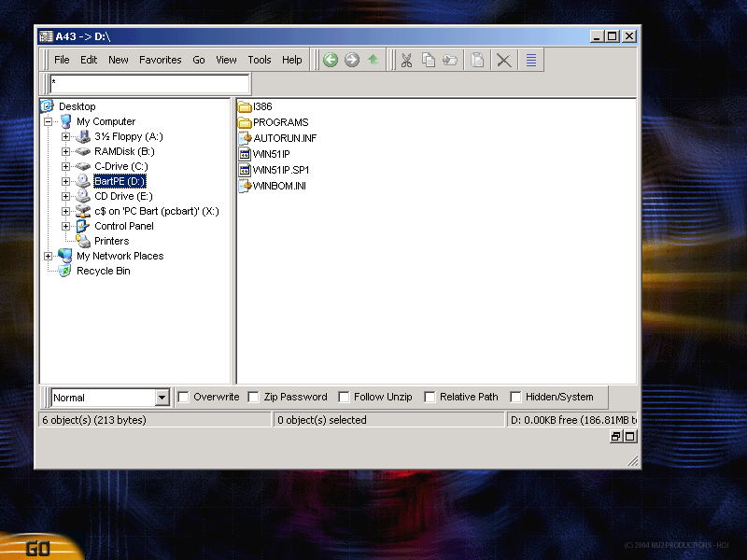The height and width of the screenshot is (560, 747).
Task: Expand My Network Places node
Action: coord(49,256)
